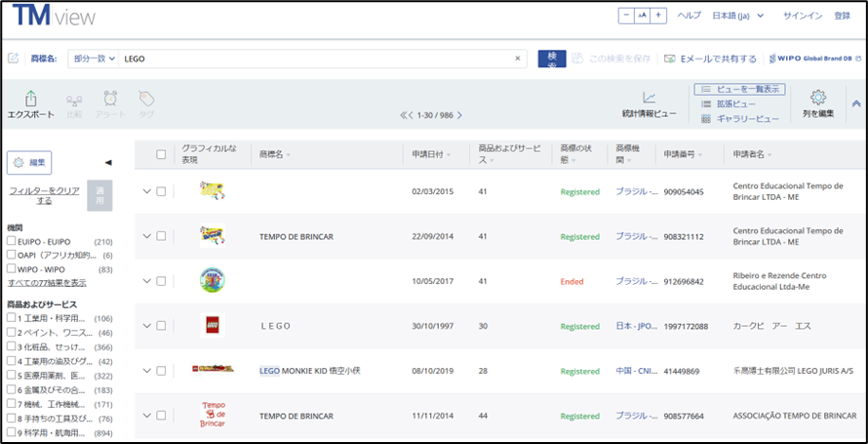Click save this search (この検索を保存)
Image resolution: width=868 pixels, height=444 pixels.
pyautogui.click(x=611, y=59)
